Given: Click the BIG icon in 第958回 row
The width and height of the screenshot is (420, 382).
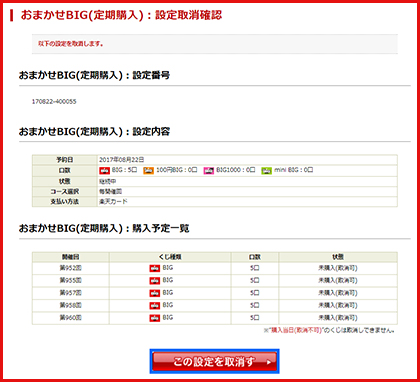Looking at the screenshot, I should point(154,305).
